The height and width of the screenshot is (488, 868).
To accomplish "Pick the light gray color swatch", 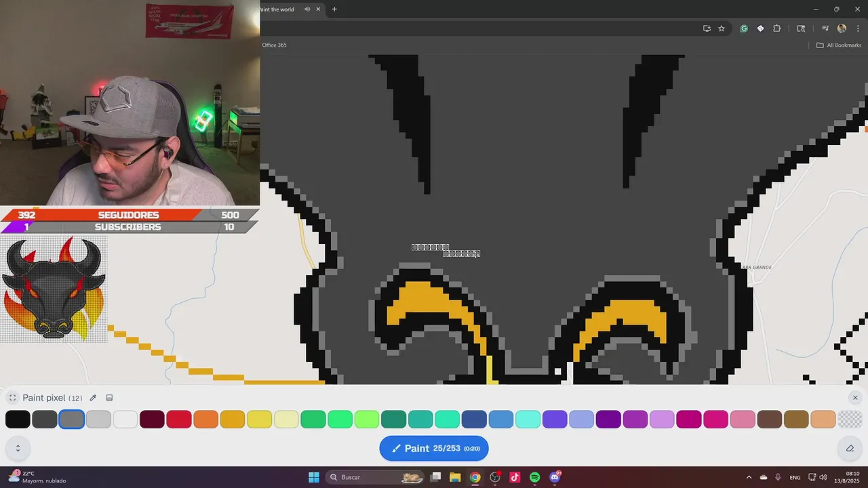I will click(x=98, y=419).
